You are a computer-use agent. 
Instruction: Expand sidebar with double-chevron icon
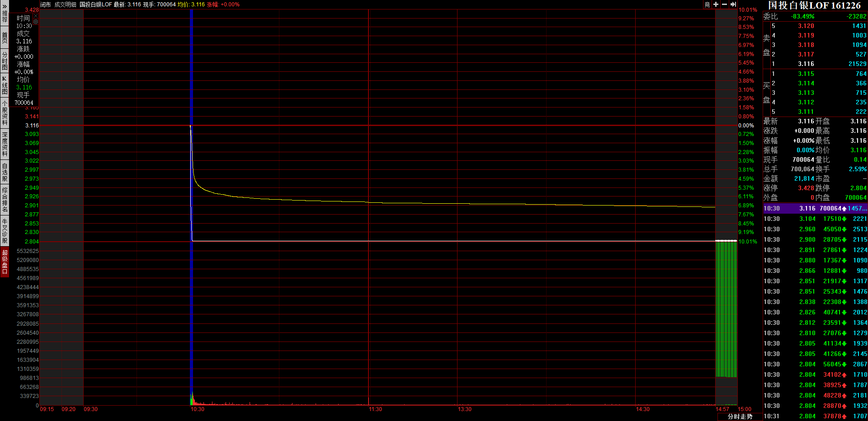pyautogui.click(x=5, y=6)
